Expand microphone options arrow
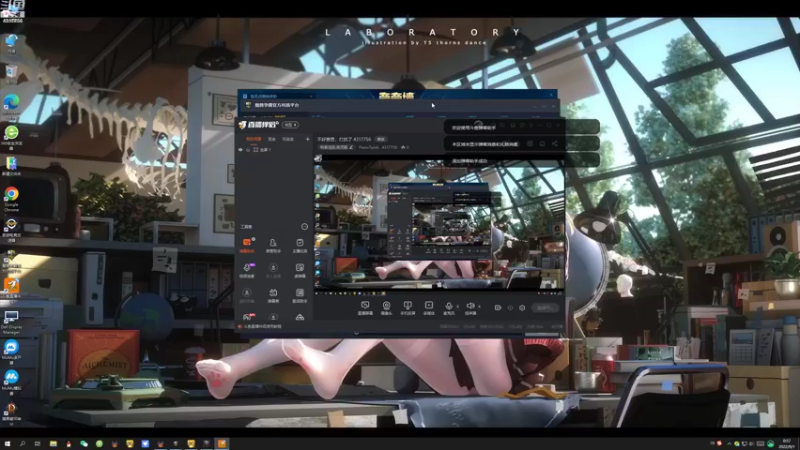 (x=458, y=307)
